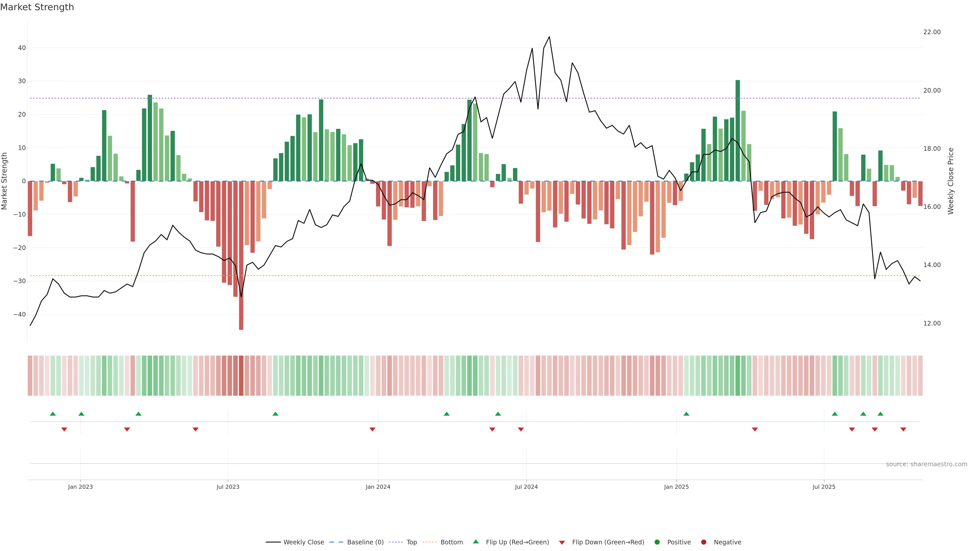Click the Jan 2023 x-axis label
The image size is (980, 551).
(x=80, y=487)
